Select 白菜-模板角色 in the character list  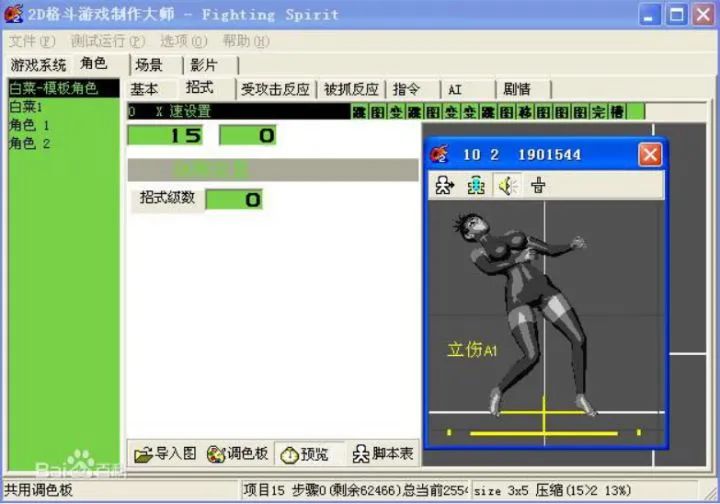(x=64, y=88)
